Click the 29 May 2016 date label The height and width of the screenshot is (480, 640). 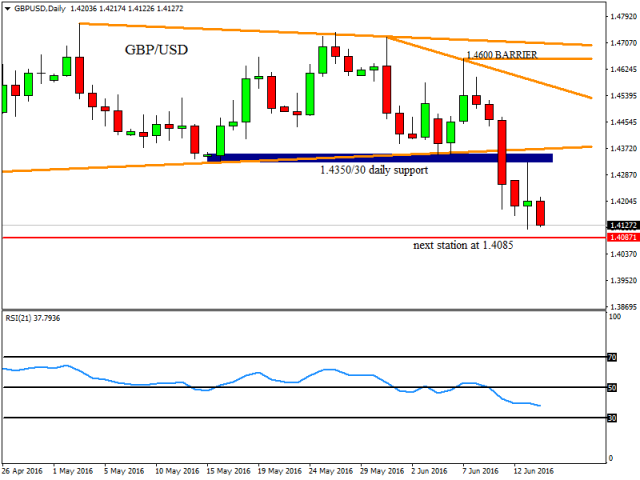[x=382, y=471]
